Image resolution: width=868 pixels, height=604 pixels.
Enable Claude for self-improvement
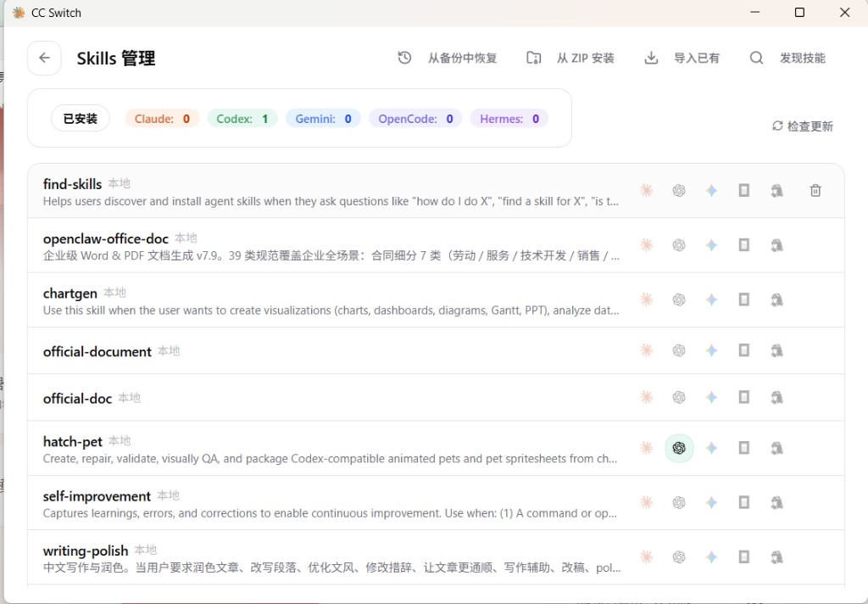(x=647, y=502)
